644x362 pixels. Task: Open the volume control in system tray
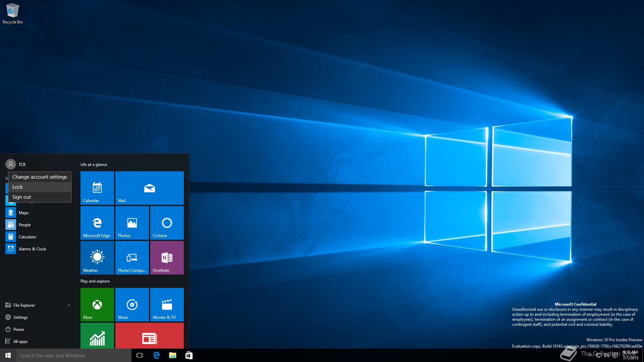606,355
